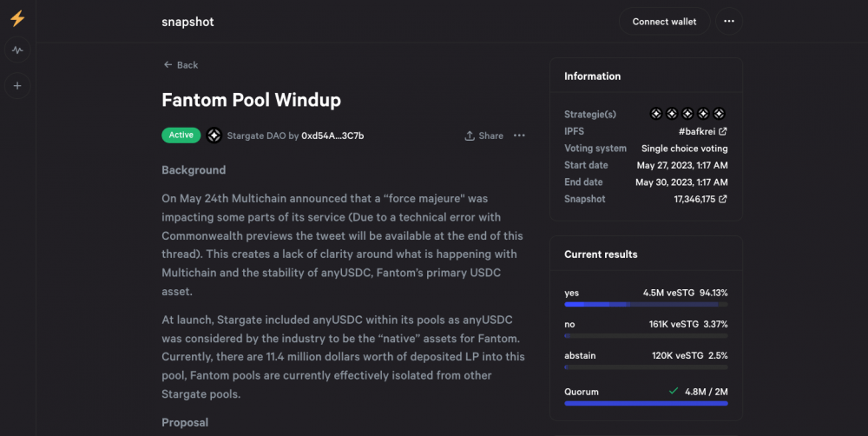This screenshot has height=436, width=868.
Task: Click the IPFS label
Action: (x=574, y=131)
